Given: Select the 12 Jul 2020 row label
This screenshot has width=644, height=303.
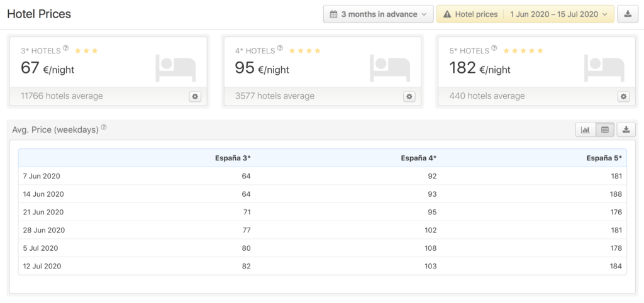Looking at the screenshot, I should pos(42,267).
